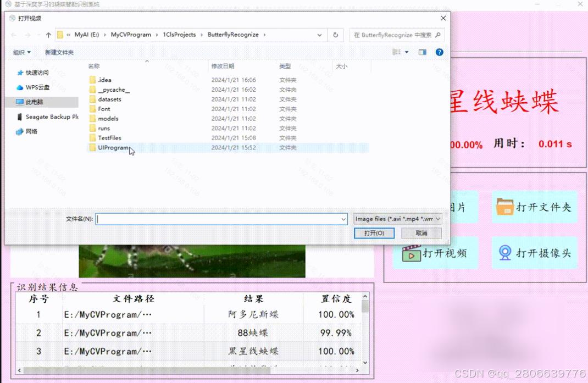588x383 pixels.
Task: Open Seagate Backup Plus drive in sidebar
Action: pos(47,116)
